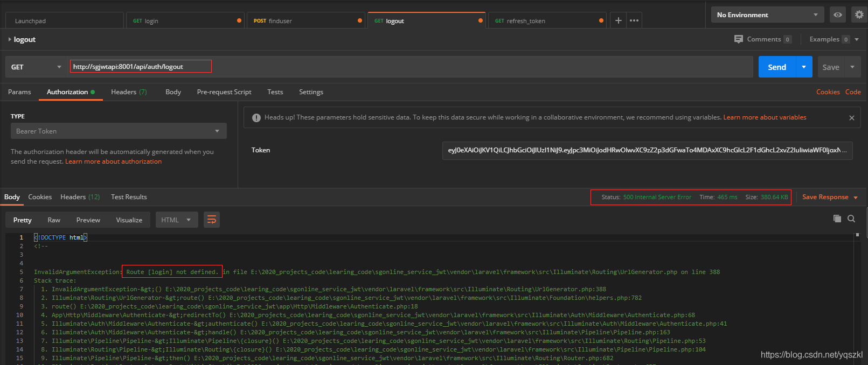
Task: Open search in response body icon
Action: click(x=851, y=219)
